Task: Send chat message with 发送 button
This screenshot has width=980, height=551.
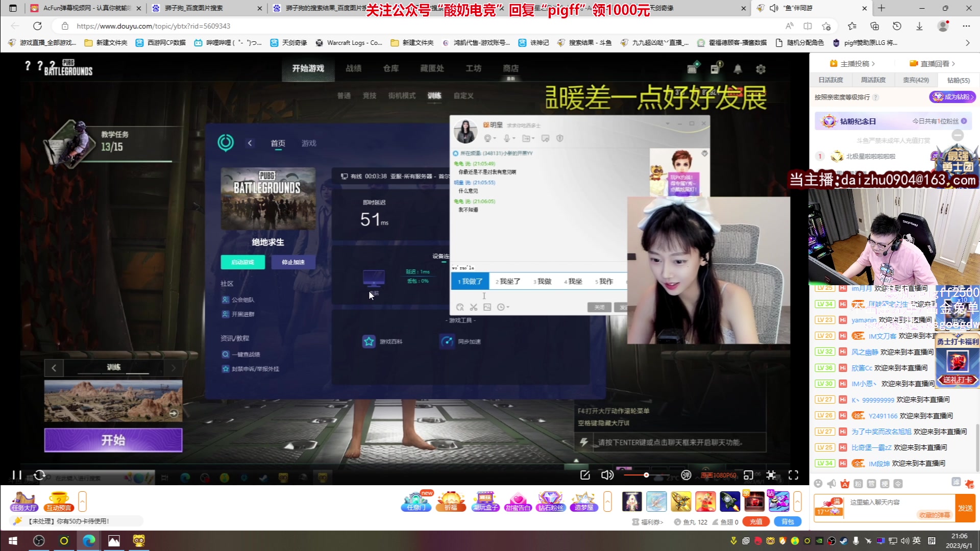Action: [x=965, y=508]
